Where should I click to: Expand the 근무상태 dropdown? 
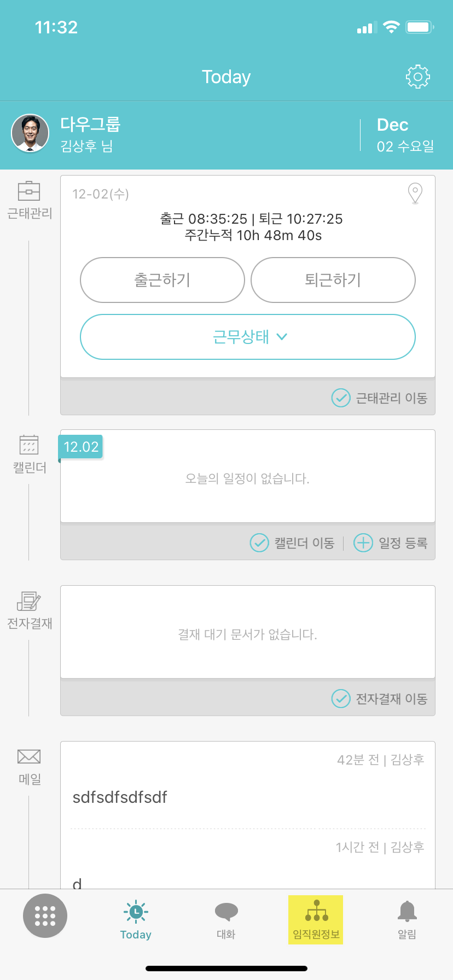[248, 337]
